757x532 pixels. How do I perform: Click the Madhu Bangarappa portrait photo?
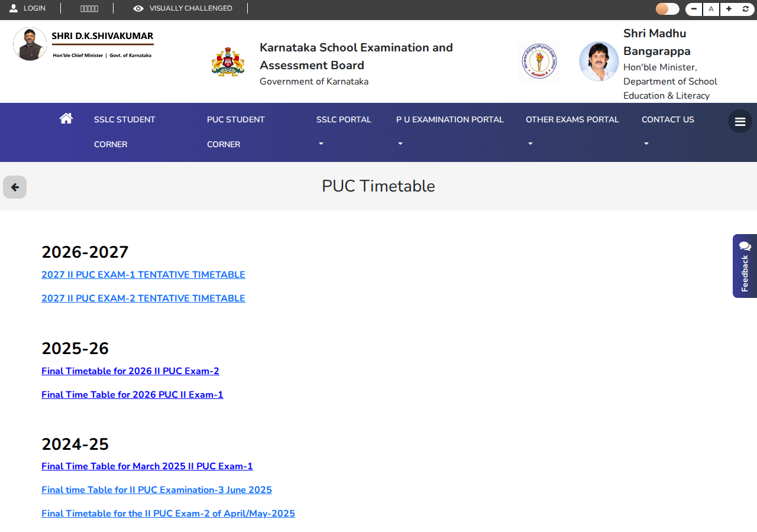pyautogui.click(x=599, y=61)
